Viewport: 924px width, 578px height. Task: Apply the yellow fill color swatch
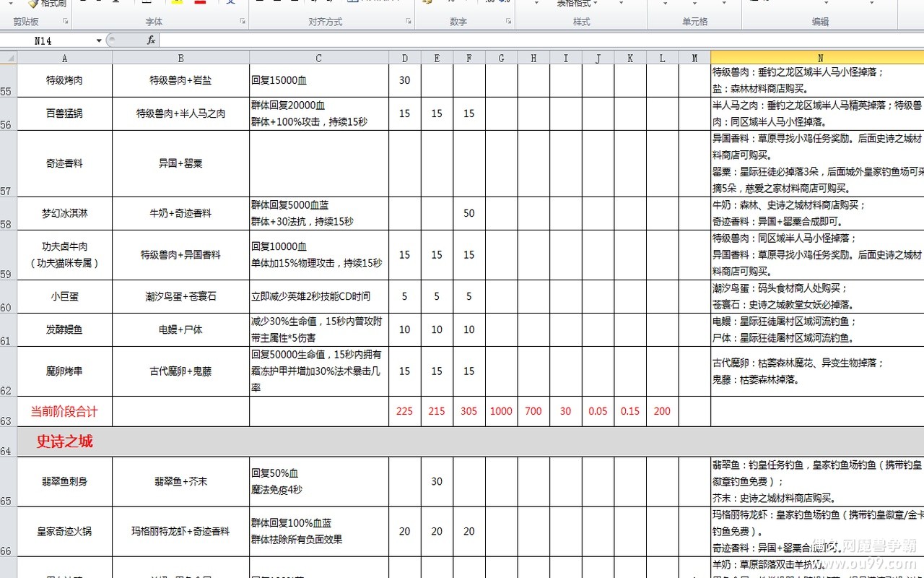[x=178, y=2]
